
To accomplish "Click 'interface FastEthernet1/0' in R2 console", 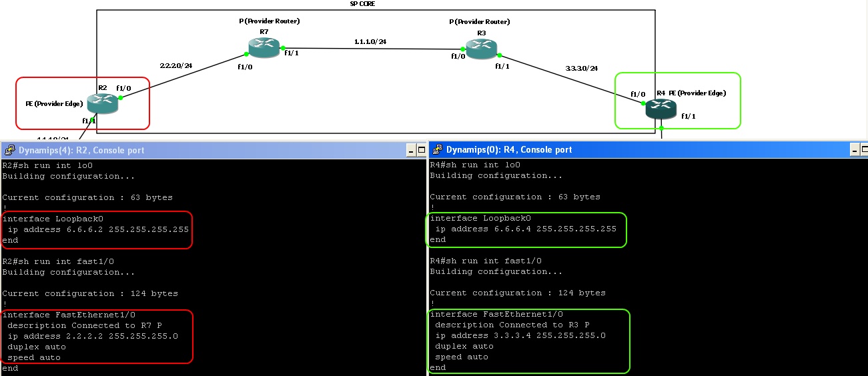I will click(x=69, y=315).
